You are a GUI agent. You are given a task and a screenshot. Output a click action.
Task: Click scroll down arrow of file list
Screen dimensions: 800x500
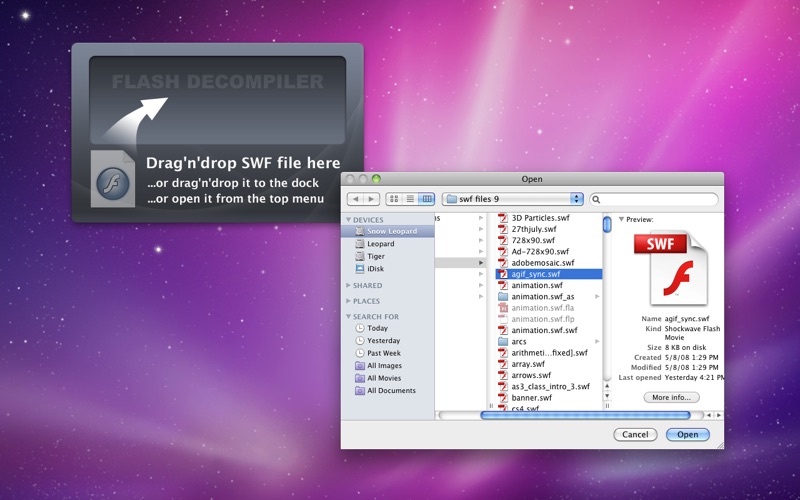(607, 396)
